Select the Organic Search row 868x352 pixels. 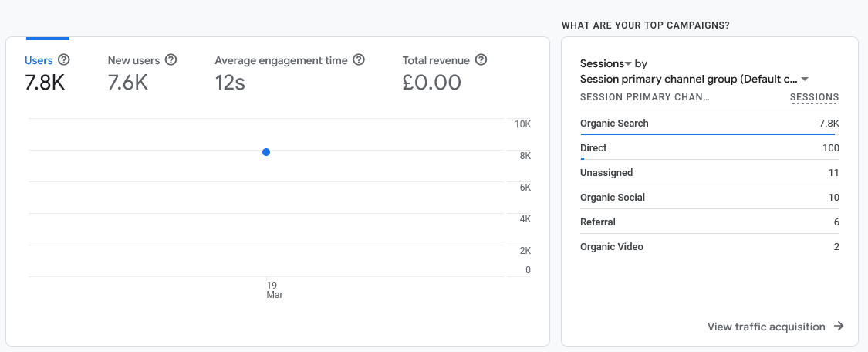[x=710, y=124]
